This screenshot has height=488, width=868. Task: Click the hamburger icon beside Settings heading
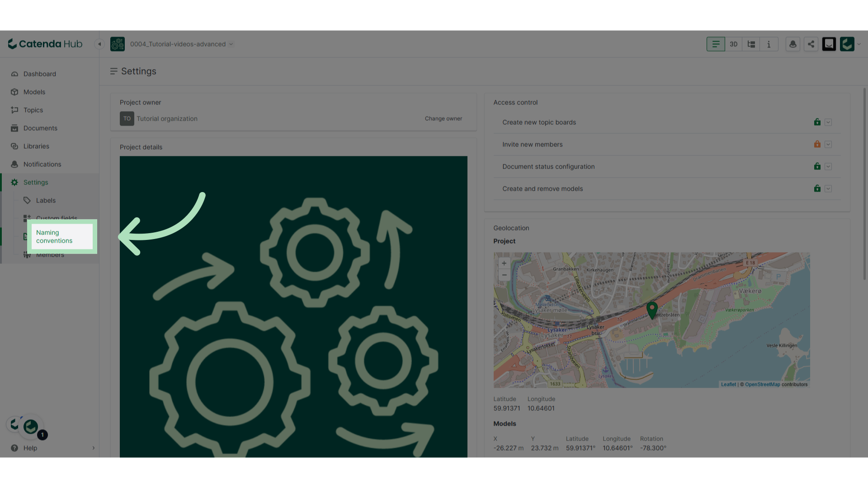click(113, 71)
